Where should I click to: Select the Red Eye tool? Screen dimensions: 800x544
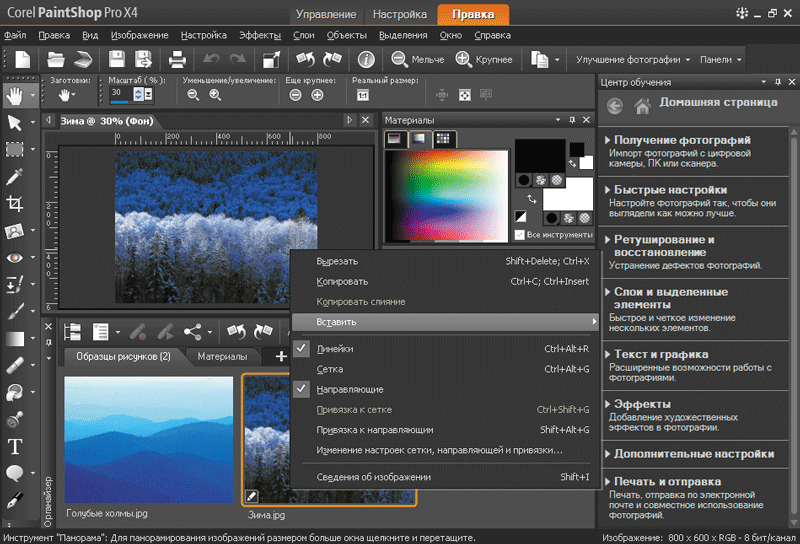tap(15, 258)
